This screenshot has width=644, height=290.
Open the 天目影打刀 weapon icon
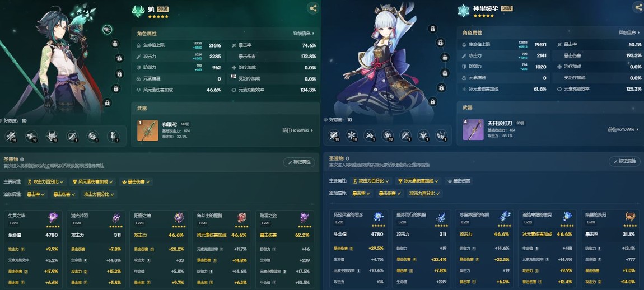(473, 129)
